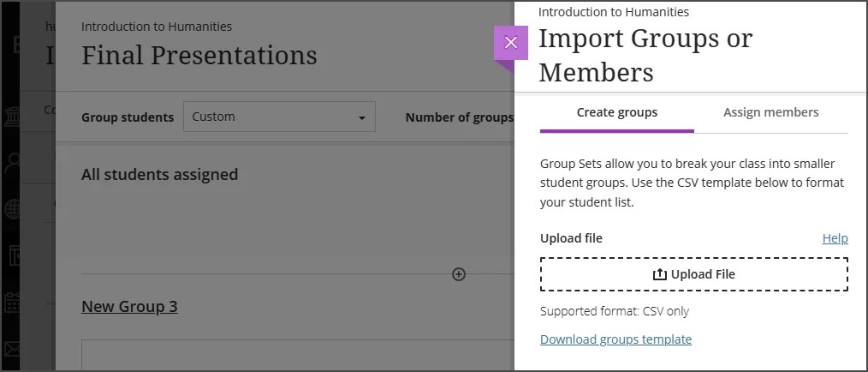Download the groups template
The width and height of the screenshot is (868, 372).
tap(615, 339)
